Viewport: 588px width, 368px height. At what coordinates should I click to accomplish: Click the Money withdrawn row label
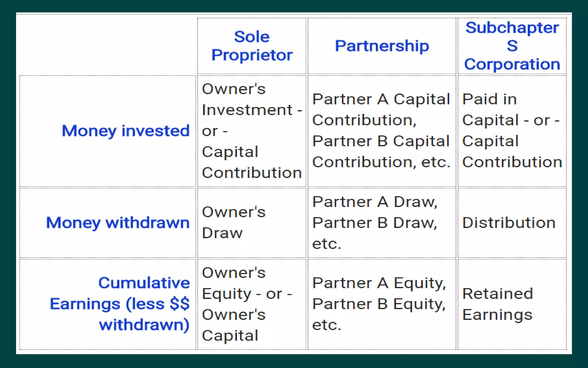pos(118,223)
